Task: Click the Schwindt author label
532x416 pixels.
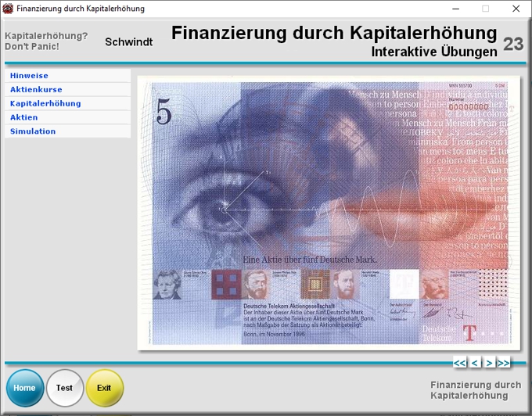Action: pyautogui.click(x=129, y=41)
